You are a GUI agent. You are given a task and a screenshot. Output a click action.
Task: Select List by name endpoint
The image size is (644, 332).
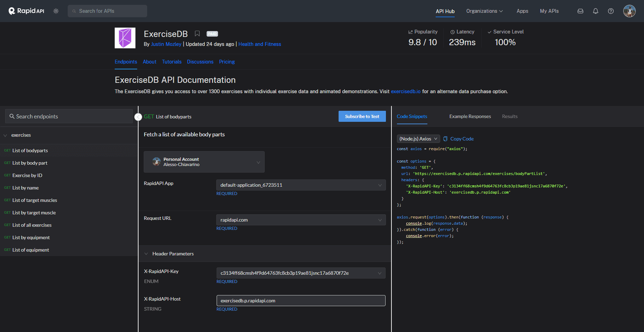coord(69,188)
